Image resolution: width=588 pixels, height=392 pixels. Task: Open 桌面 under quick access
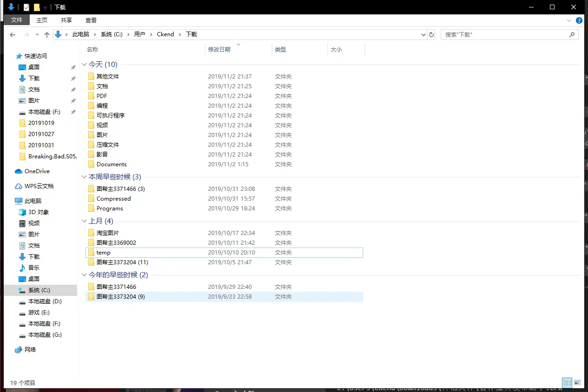pyautogui.click(x=34, y=67)
